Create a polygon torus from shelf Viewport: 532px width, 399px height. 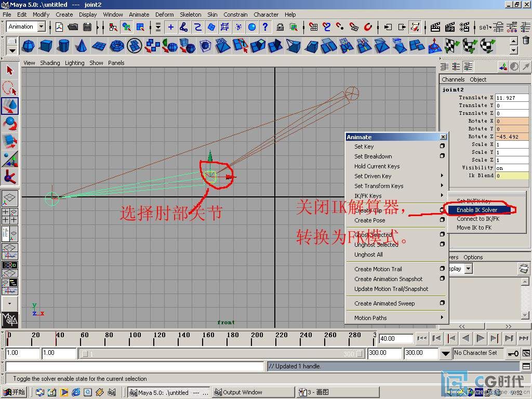[117, 46]
